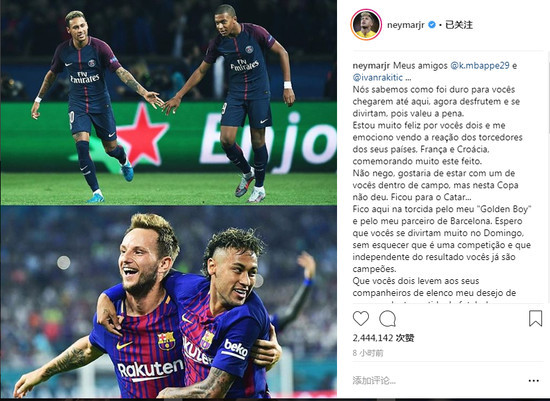Click the Rakuten logo on jersey
The width and height of the screenshot is (550, 401).
pos(150,370)
